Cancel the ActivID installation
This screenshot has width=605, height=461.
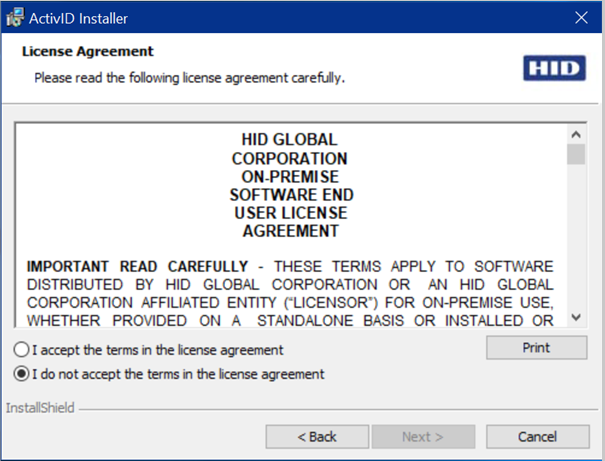pos(537,437)
